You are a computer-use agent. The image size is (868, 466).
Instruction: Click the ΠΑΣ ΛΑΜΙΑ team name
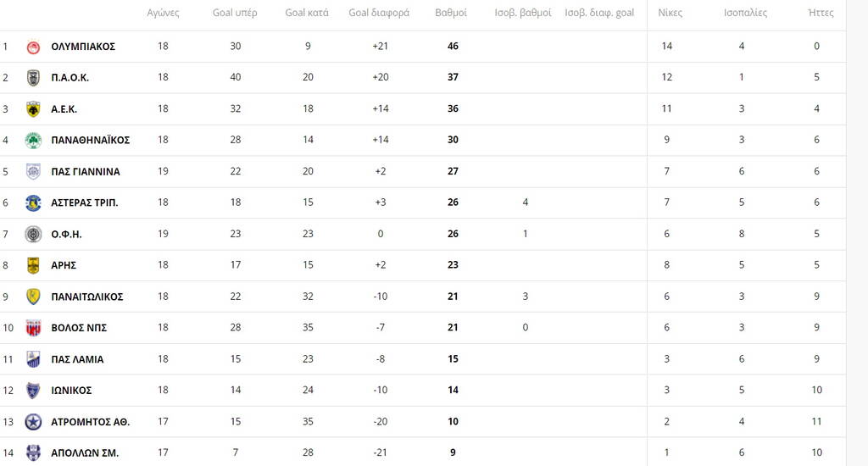pos(77,359)
